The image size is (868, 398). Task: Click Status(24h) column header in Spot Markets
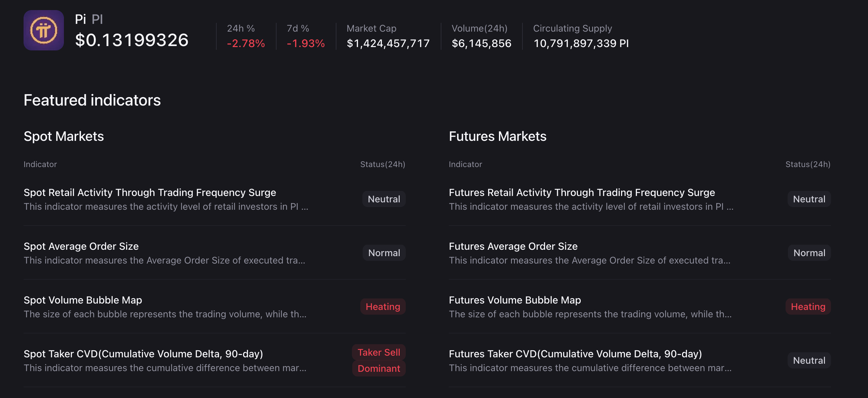(383, 164)
